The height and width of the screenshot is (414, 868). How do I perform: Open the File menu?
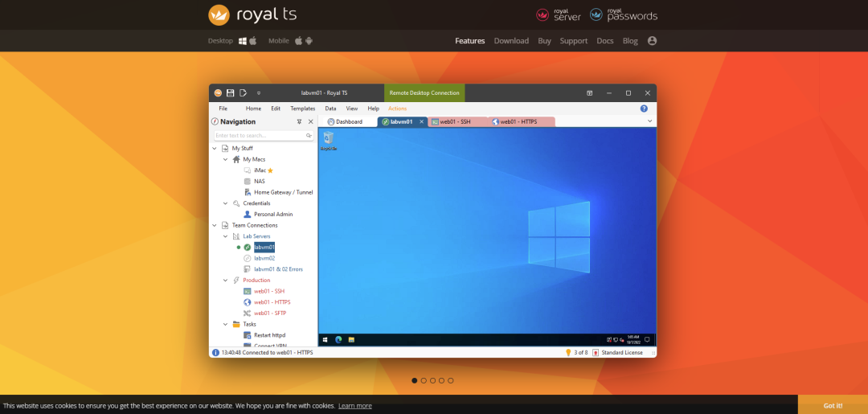tap(223, 109)
